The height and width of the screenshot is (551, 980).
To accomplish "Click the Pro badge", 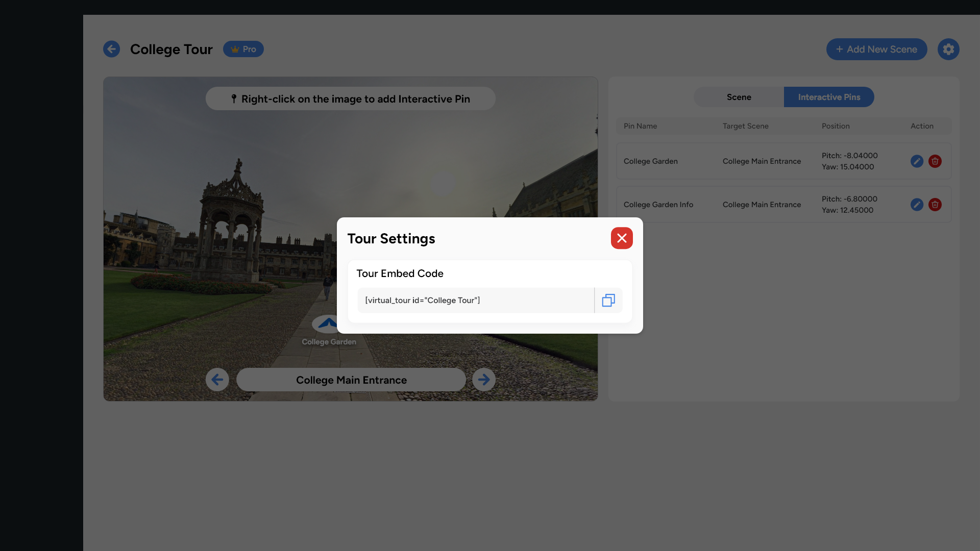I will (x=243, y=49).
